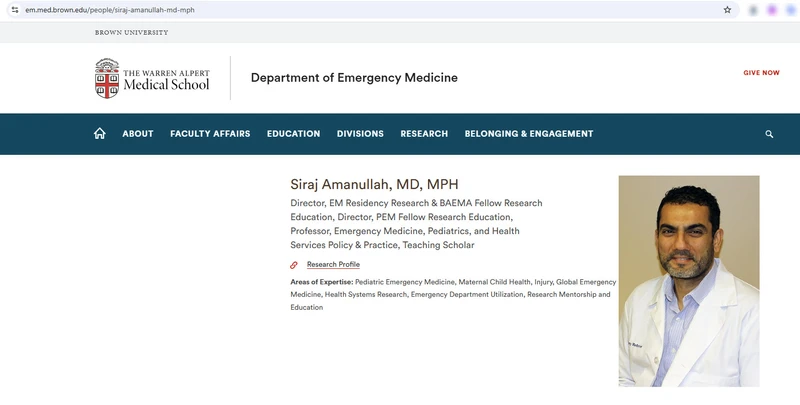
Task: Open the search magnifier icon in the navigation bar
Action: click(769, 134)
